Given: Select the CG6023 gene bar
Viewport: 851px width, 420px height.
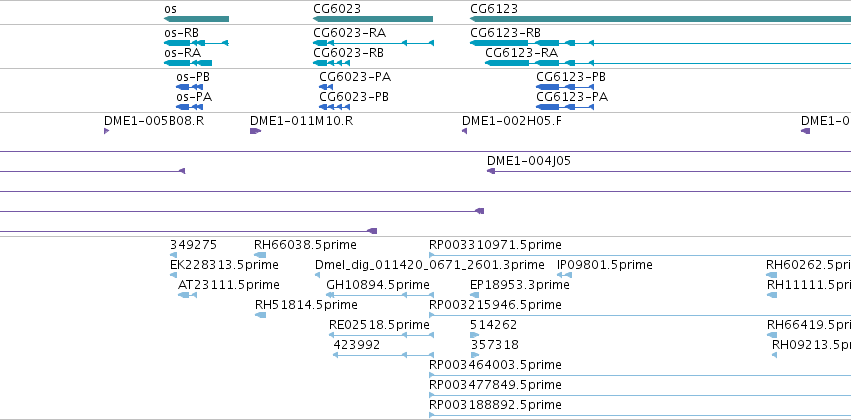Looking at the screenshot, I should (373, 20).
